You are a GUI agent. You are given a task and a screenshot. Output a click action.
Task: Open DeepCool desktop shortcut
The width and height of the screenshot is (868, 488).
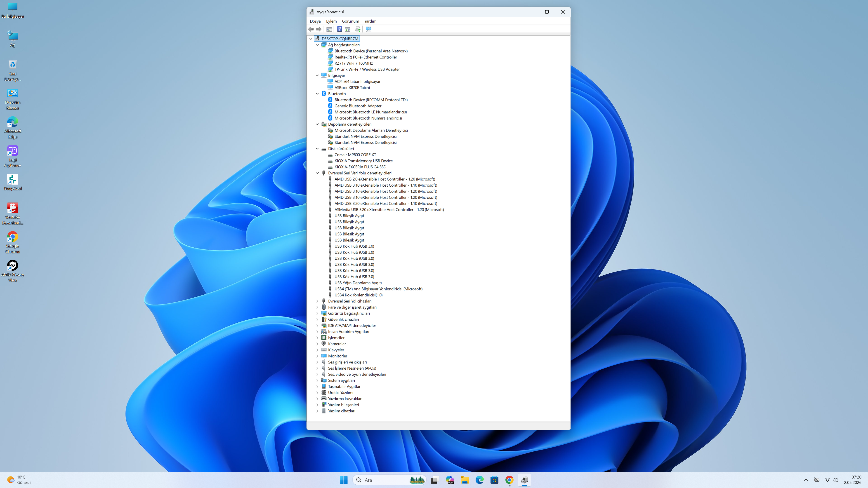click(x=12, y=182)
